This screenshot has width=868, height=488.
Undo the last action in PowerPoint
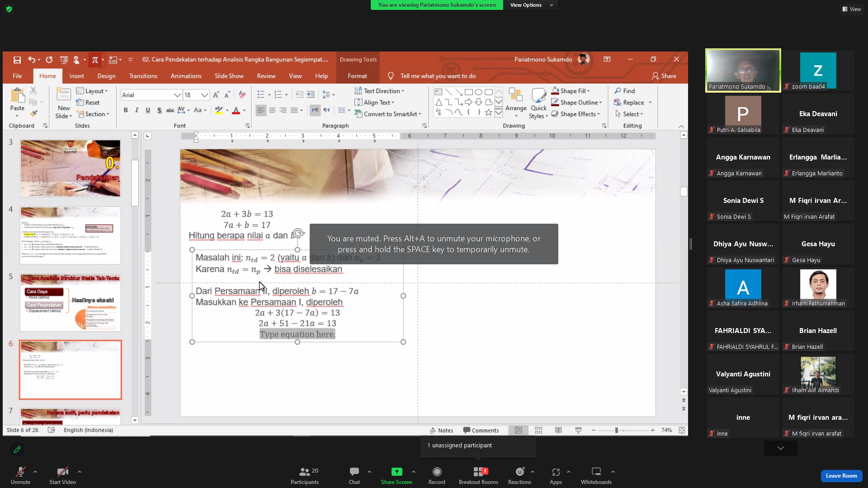tap(31, 60)
